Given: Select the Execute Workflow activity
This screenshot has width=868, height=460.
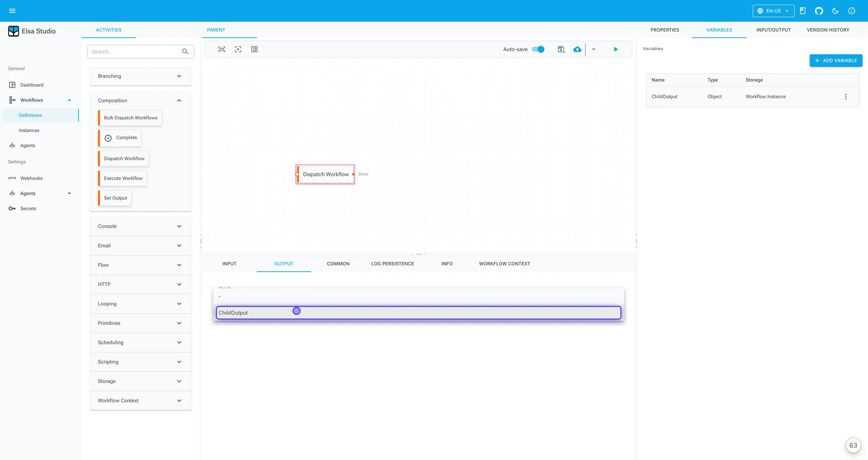Looking at the screenshot, I should tap(123, 178).
